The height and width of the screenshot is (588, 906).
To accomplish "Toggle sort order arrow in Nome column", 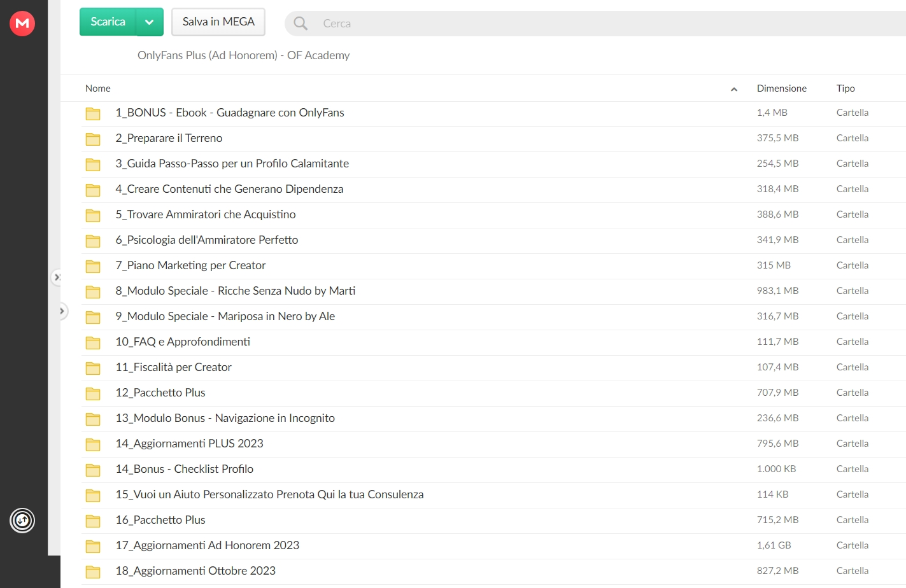I will point(734,89).
